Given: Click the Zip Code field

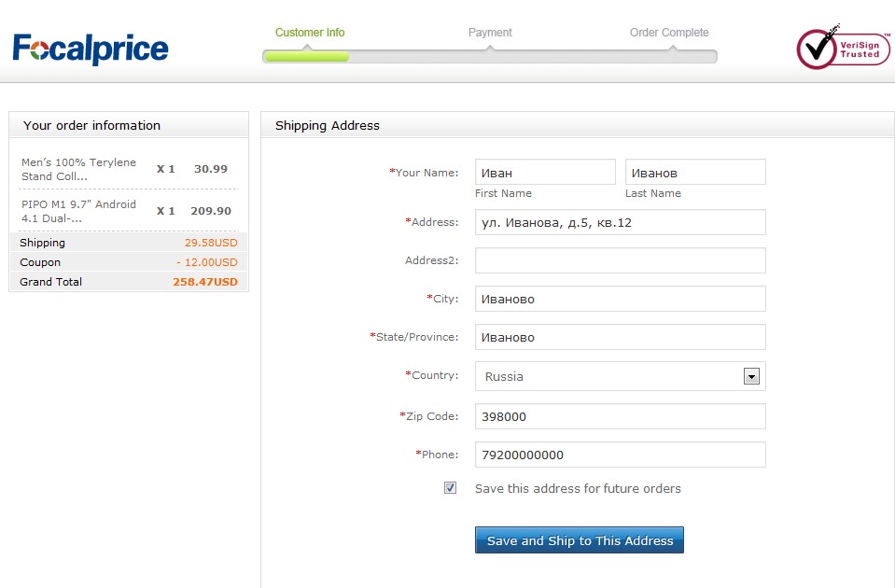Looking at the screenshot, I should 620,416.
